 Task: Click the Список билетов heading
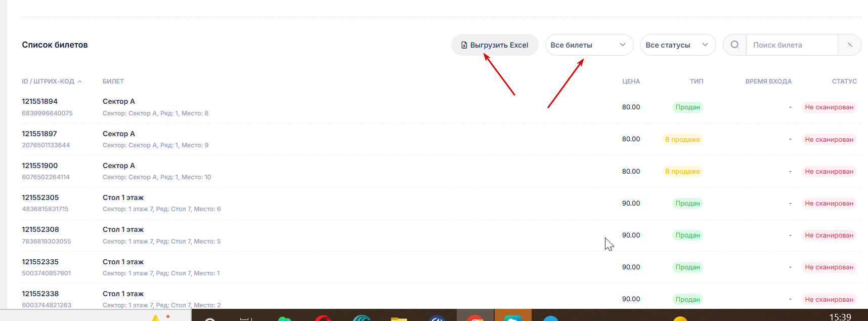[x=55, y=45]
